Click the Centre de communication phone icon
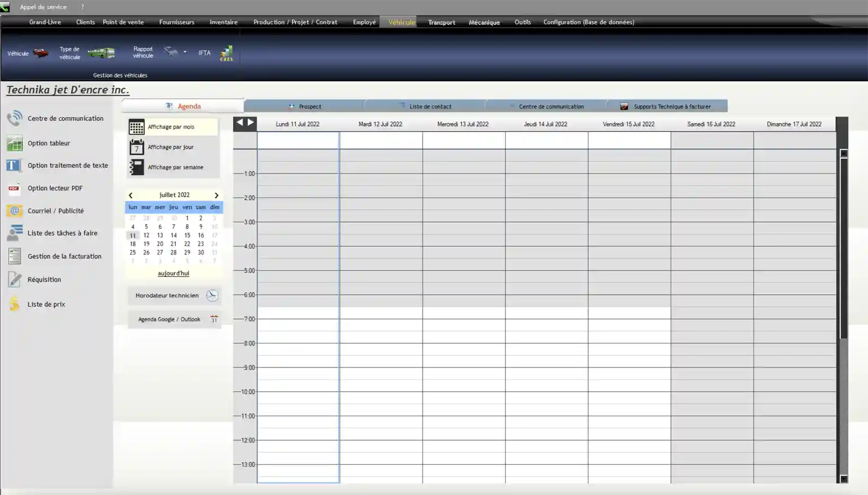 (15, 118)
